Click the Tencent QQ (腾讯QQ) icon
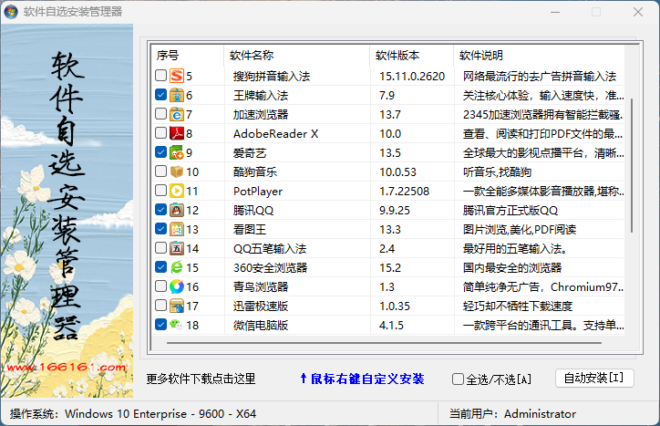This screenshot has width=660, height=426. click(x=177, y=210)
